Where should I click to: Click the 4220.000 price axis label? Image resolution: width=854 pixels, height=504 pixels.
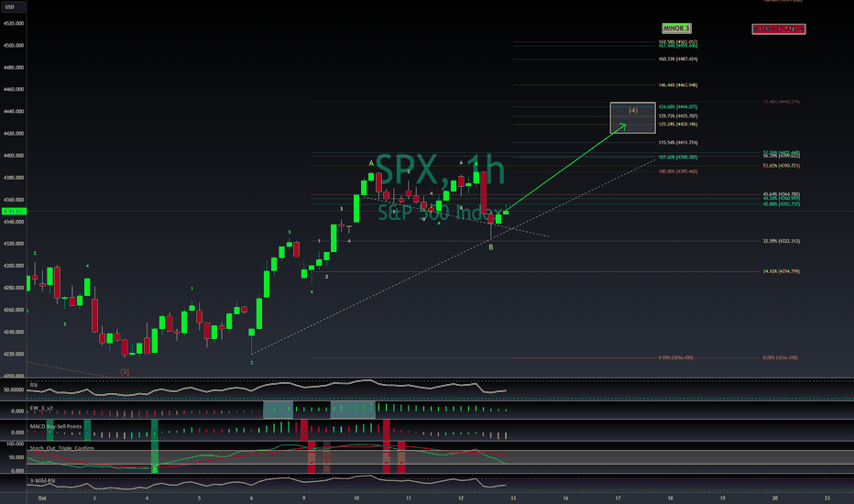tap(14, 354)
